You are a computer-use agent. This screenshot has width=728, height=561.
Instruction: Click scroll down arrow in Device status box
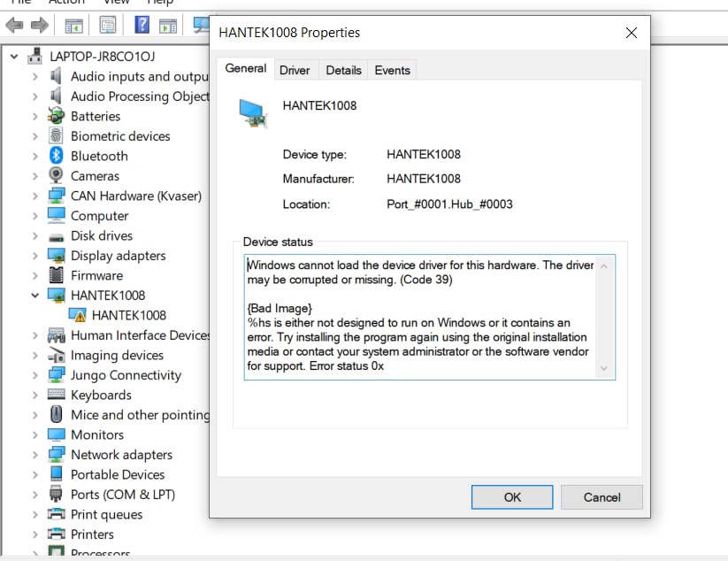pos(604,368)
